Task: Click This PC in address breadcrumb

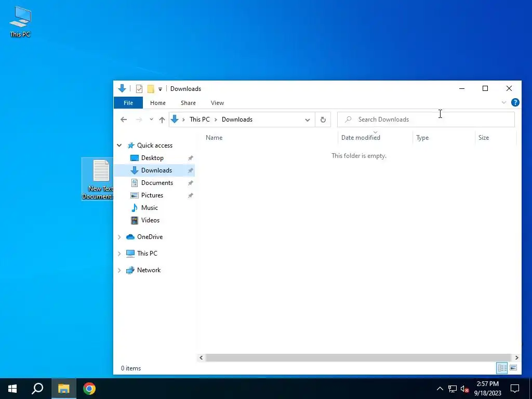Action: coord(199,119)
